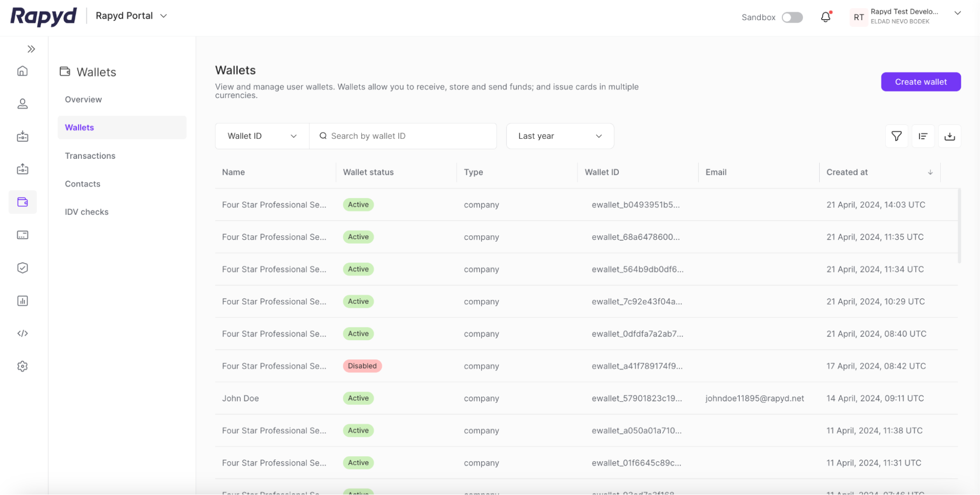
Task: Open the column arrangement icon above the table
Action: tap(923, 136)
